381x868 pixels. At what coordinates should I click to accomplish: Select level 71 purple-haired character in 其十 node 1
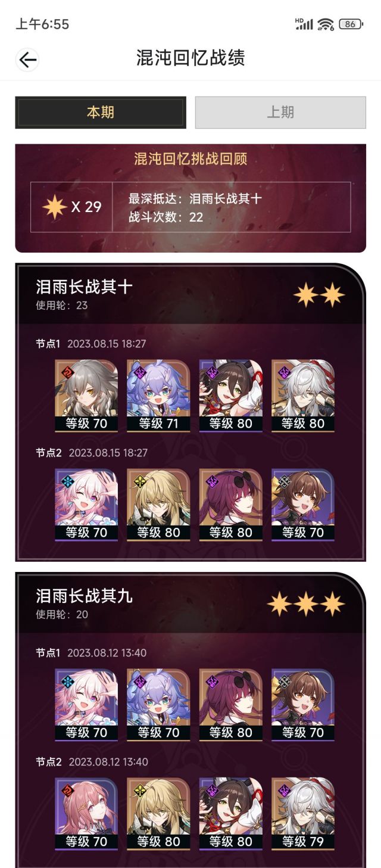(158, 396)
